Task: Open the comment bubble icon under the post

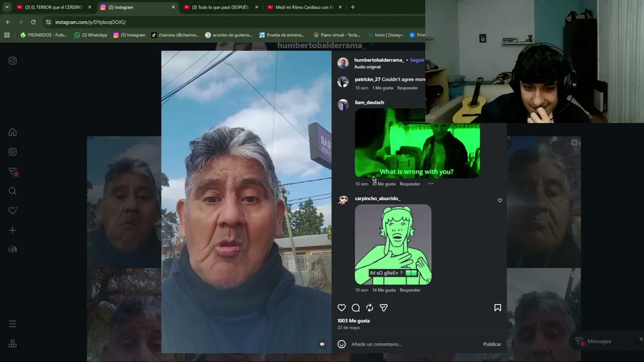Action: pos(356,308)
